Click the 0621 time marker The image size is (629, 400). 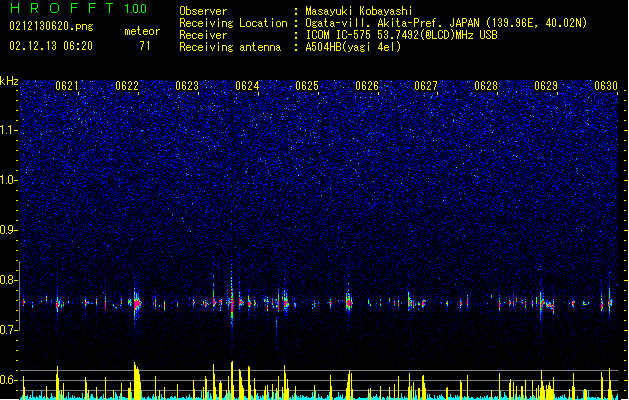point(67,86)
